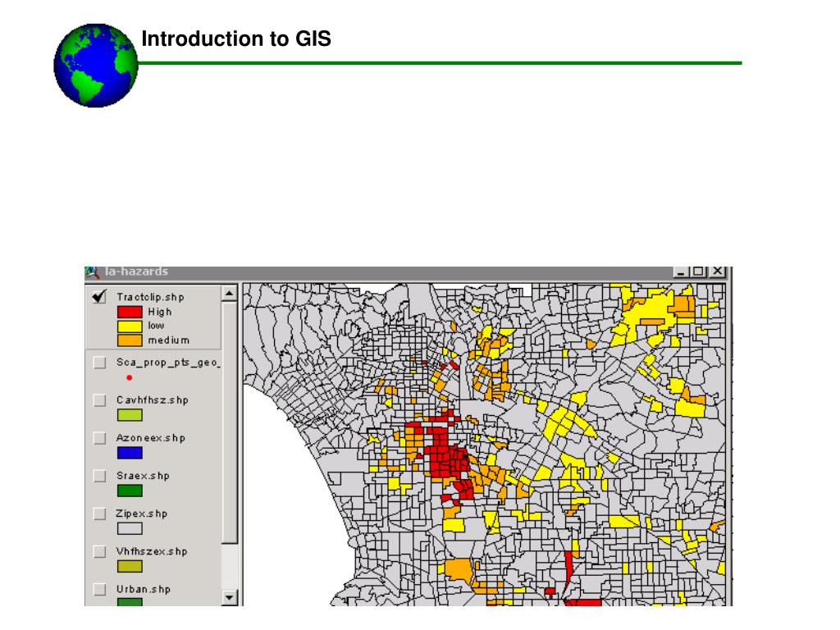This screenshot has width=840, height=630.
Task: Select the Sraex.shp layer name
Action: coord(143,476)
